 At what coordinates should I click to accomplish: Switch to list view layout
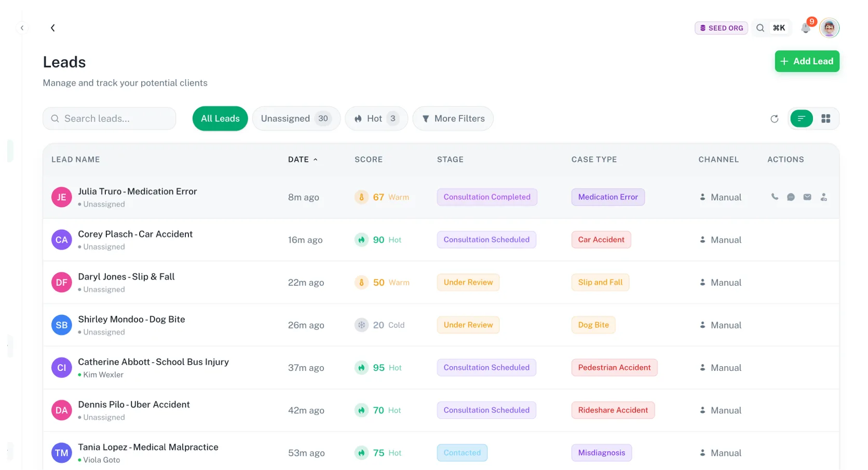(x=801, y=119)
